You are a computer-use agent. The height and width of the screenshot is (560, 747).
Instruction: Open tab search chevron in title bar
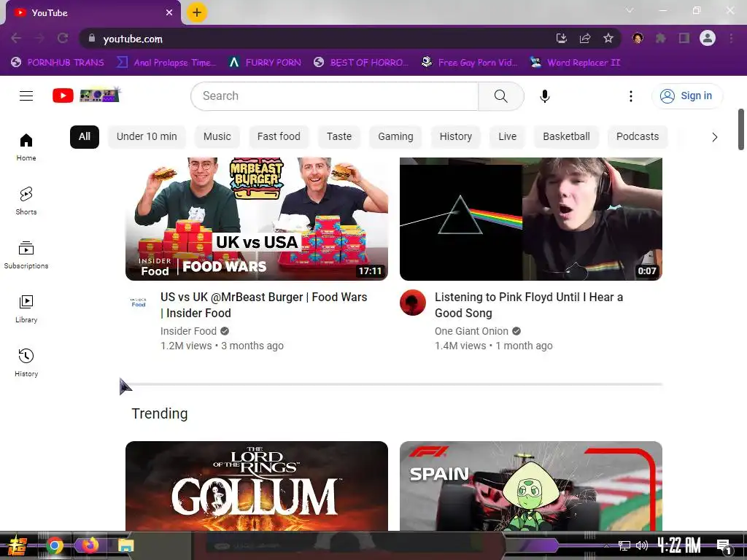pyautogui.click(x=630, y=10)
